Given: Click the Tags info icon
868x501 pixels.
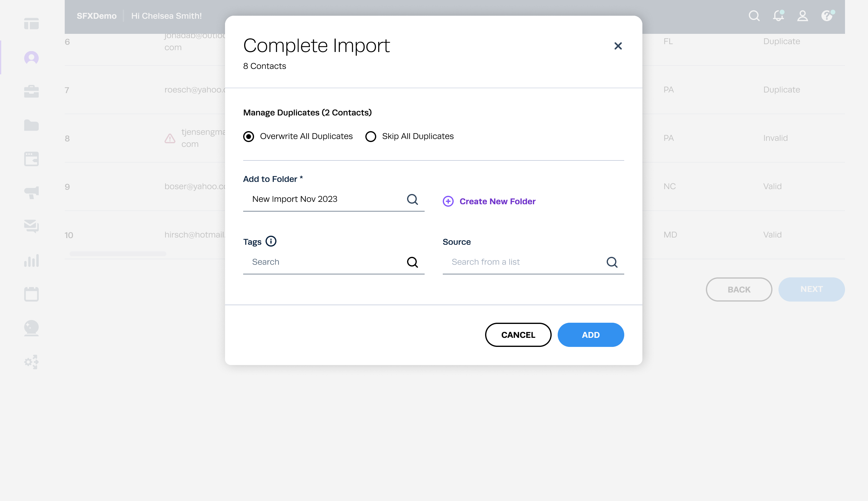Looking at the screenshot, I should coord(271,241).
